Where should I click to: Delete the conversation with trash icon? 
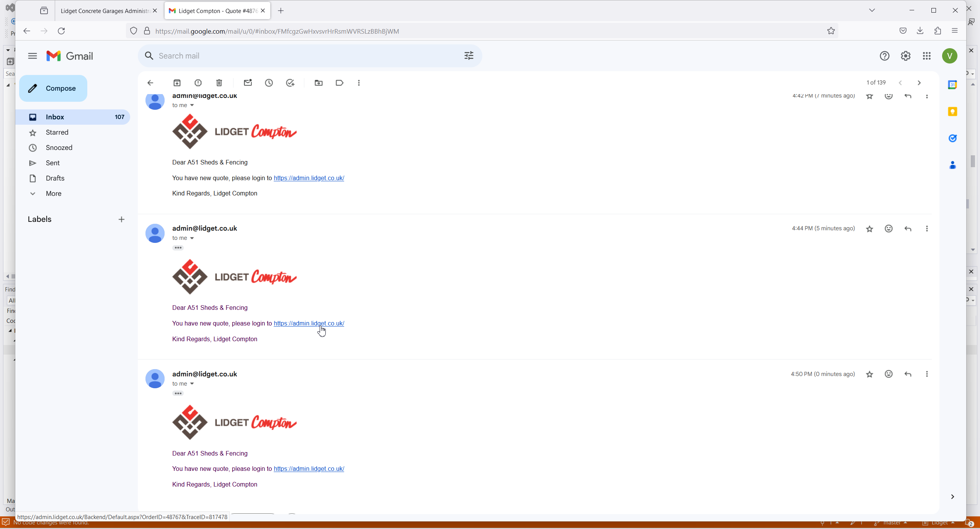[x=219, y=83]
